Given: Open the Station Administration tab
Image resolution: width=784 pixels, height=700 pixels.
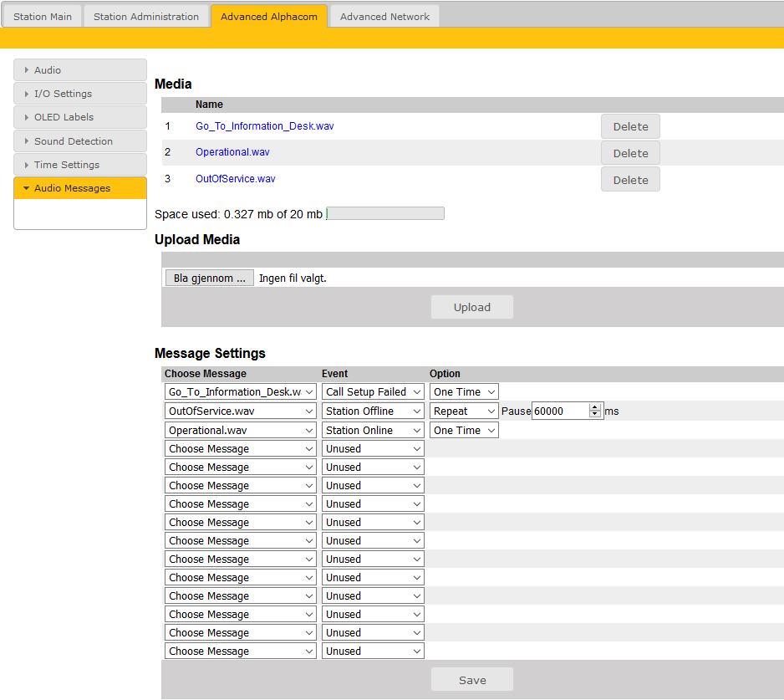Looking at the screenshot, I should (x=146, y=16).
